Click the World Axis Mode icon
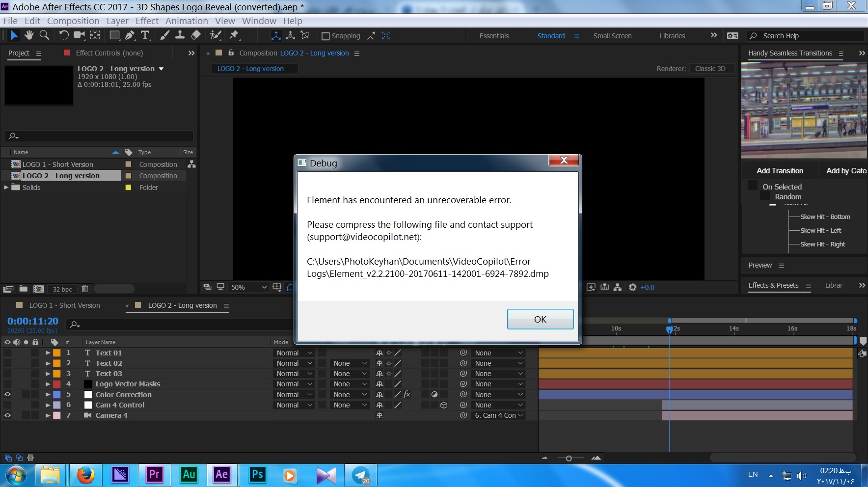Image resolution: width=868 pixels, height=487 pixels. pos(291,35)
